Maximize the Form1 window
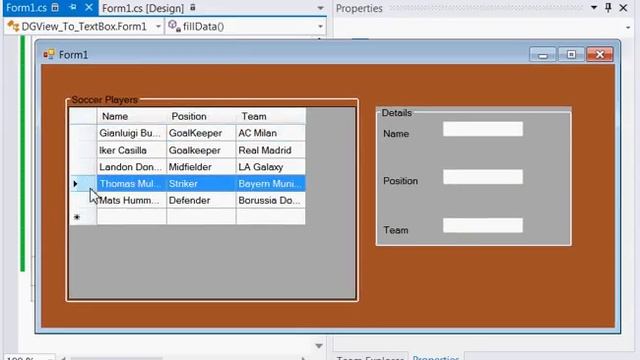640x360 pixels. 571,54
